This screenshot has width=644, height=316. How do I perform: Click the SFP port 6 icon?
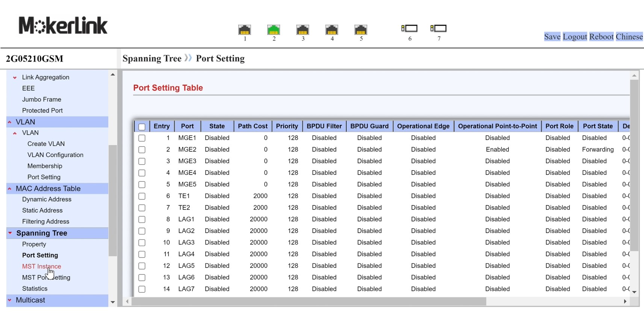click(410, 29)
